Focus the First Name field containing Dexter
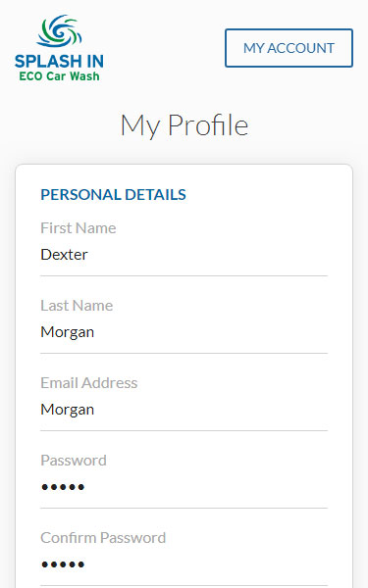 [184, 255]
